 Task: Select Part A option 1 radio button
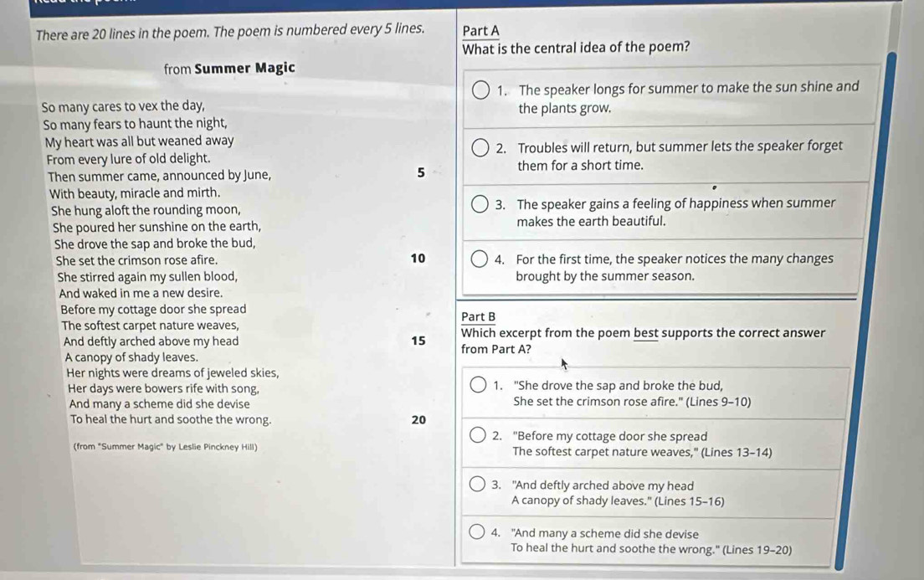[480, 90]
